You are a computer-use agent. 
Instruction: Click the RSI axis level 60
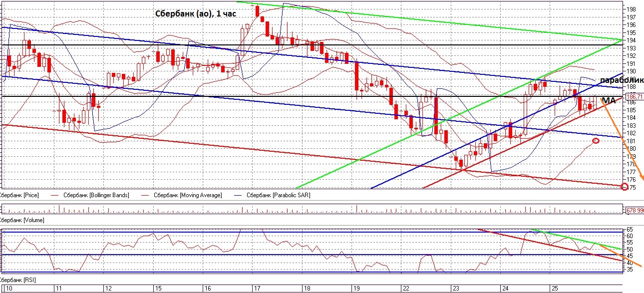click(x=630, y=236)
